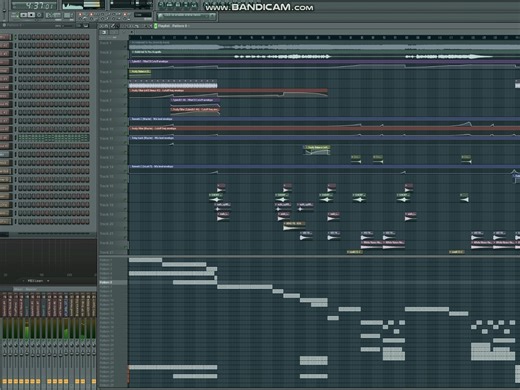Click the first pattern block in Pattern 1 row
Screen dimensions: 520x390
point(145,260)
